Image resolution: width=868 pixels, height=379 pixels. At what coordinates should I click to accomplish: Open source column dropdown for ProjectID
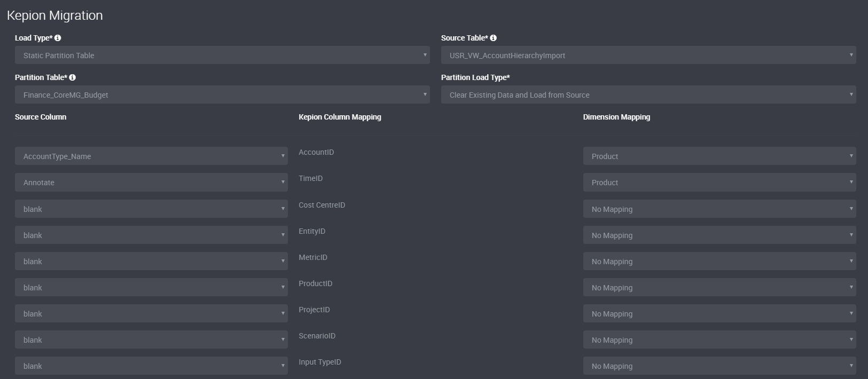point(151,313)
